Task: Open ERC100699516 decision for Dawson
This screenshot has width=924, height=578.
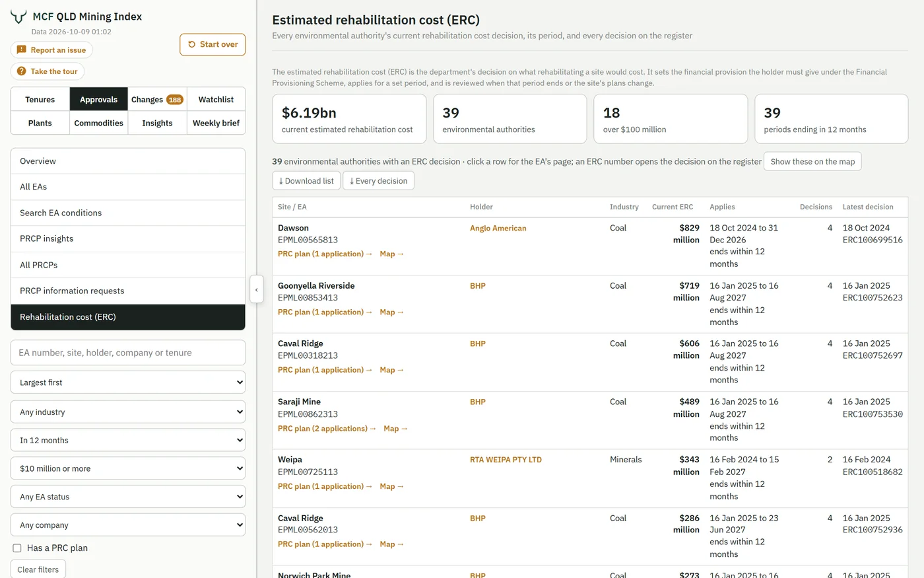Action: [x=873, y=240]
